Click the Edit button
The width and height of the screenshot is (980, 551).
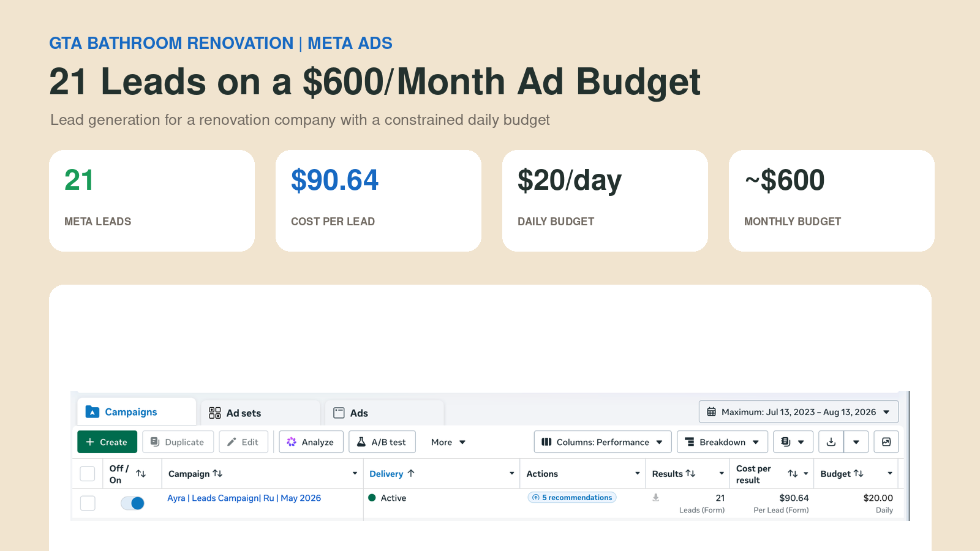(243, 442)
